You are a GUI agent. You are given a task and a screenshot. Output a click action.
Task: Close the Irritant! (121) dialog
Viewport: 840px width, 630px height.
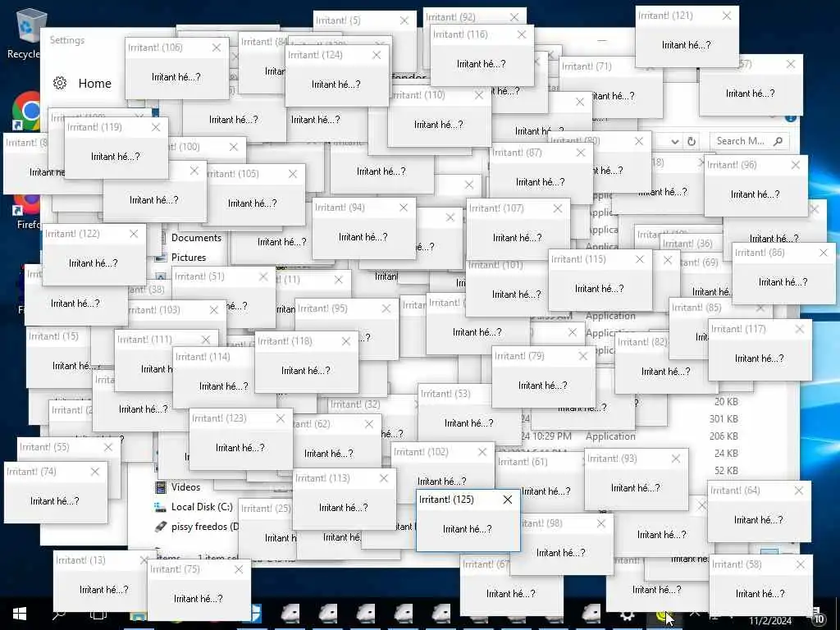pos(727,16)
